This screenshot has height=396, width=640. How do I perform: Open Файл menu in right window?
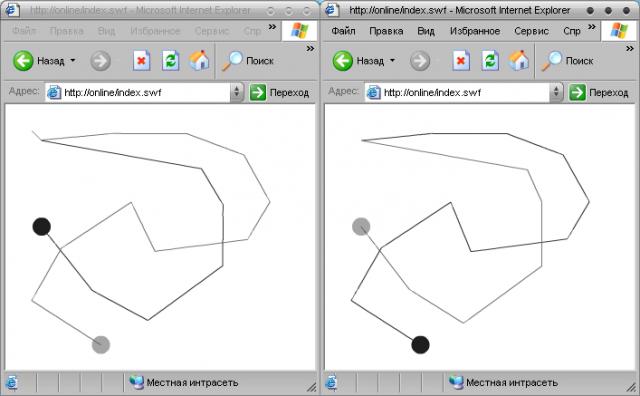tap(343, 31)
